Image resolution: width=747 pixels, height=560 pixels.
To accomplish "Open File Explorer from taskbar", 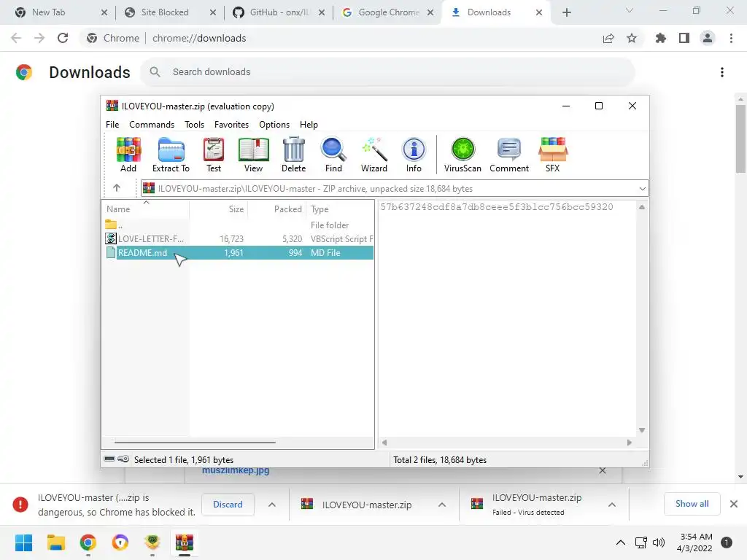I will (55, 542).
